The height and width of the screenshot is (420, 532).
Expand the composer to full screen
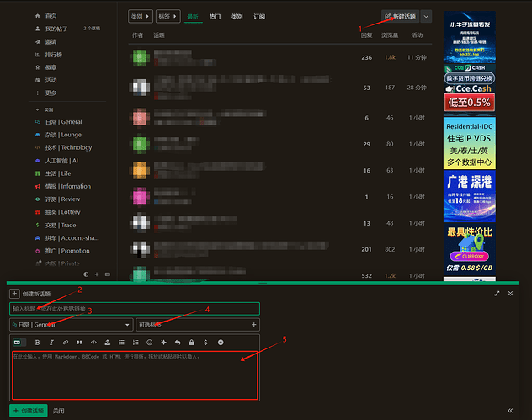(x=497, y=294)
